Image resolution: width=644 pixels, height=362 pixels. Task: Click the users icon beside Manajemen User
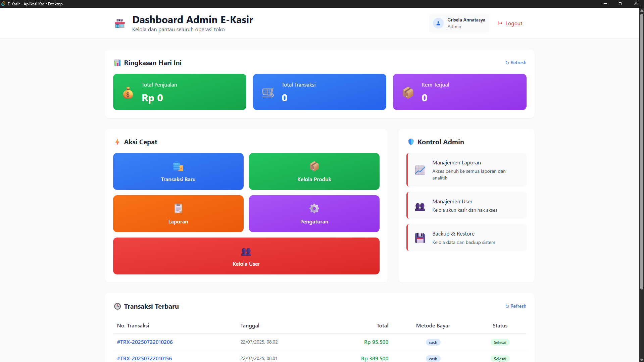(420, 207)
